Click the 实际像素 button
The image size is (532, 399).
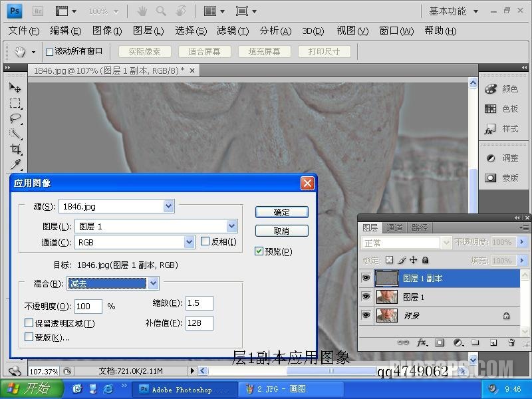click(x=144, y=52)
